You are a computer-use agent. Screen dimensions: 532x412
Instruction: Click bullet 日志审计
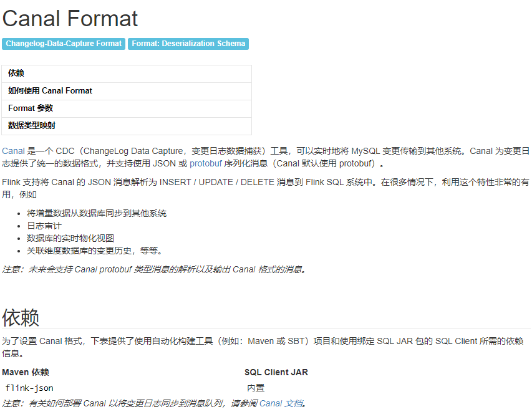pyautogui.click(x=44, y=226)
